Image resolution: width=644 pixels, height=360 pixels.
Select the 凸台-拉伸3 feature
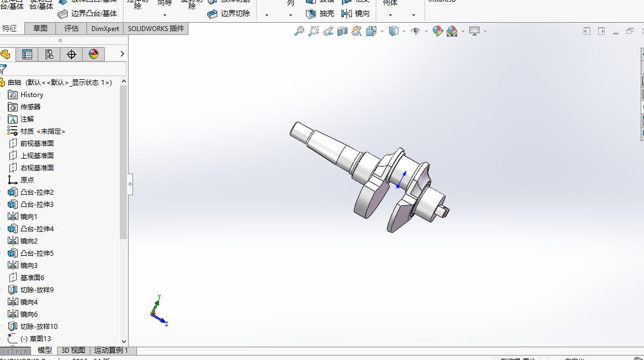[31, 205]
